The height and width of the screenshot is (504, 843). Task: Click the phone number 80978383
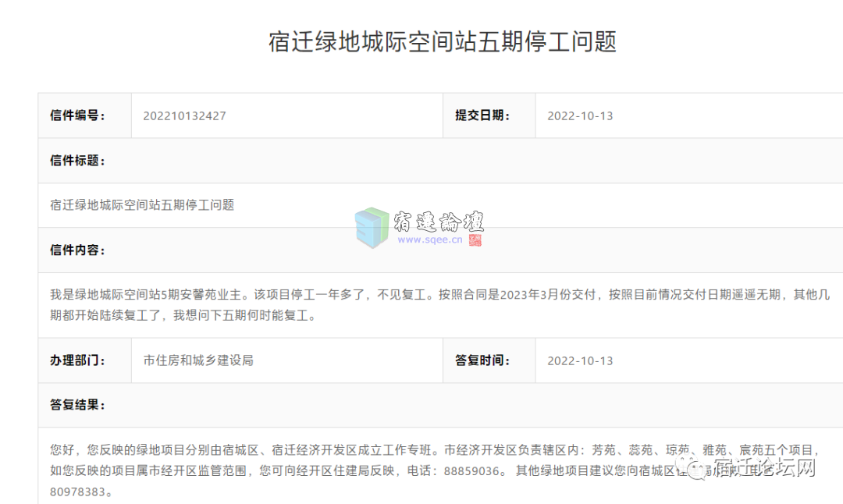77,492
